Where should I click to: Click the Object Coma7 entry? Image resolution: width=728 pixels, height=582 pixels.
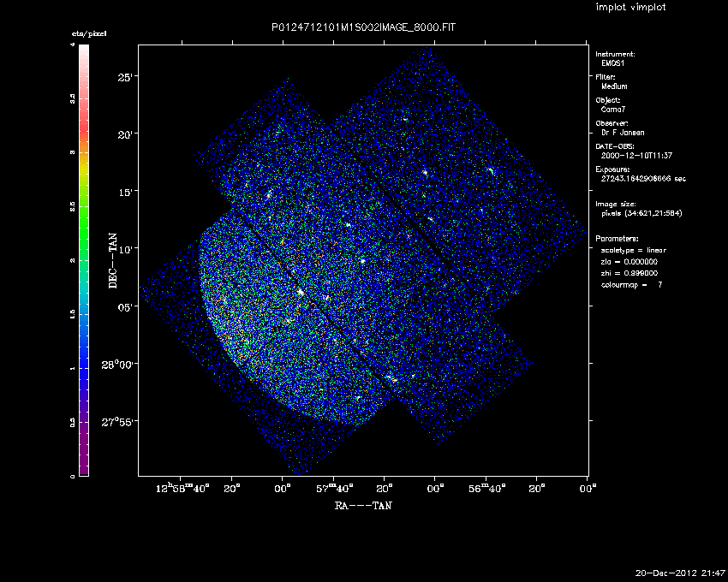tap(614, 110)
